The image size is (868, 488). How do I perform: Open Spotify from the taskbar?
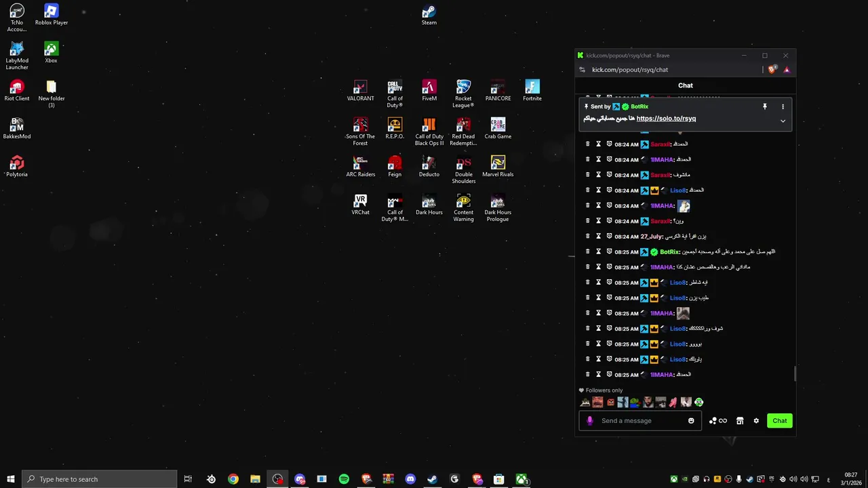coord(344,479)
